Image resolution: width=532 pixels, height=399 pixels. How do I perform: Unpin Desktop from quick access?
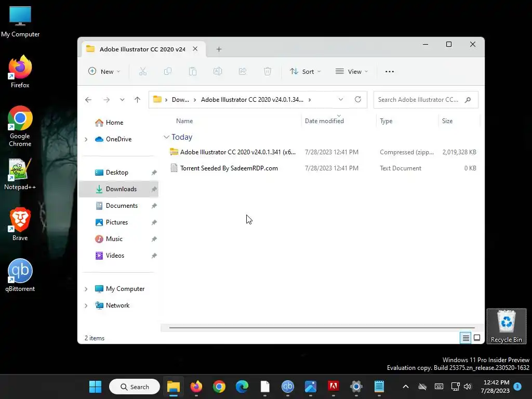(x=154, y=172)
